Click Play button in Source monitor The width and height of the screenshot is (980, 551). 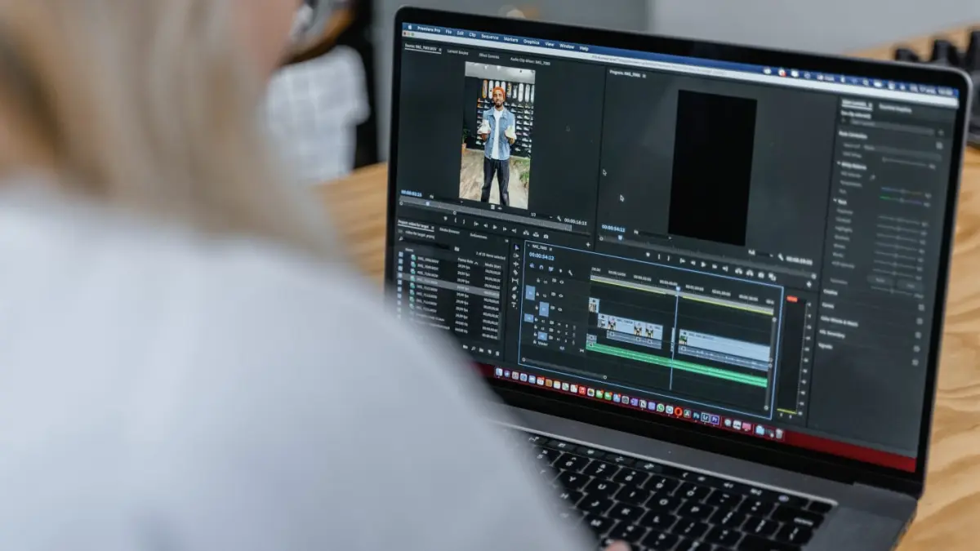point(495,227)
